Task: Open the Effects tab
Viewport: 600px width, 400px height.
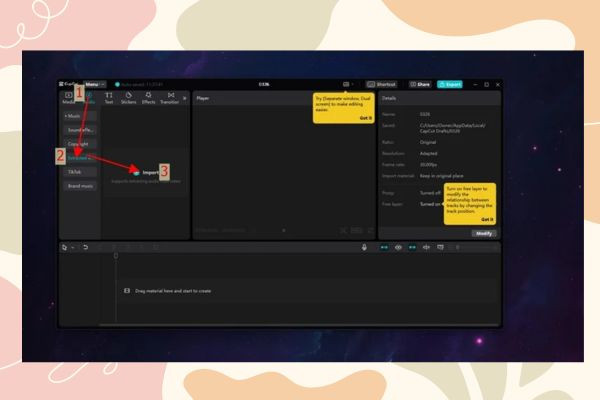Action: (148, 98)
